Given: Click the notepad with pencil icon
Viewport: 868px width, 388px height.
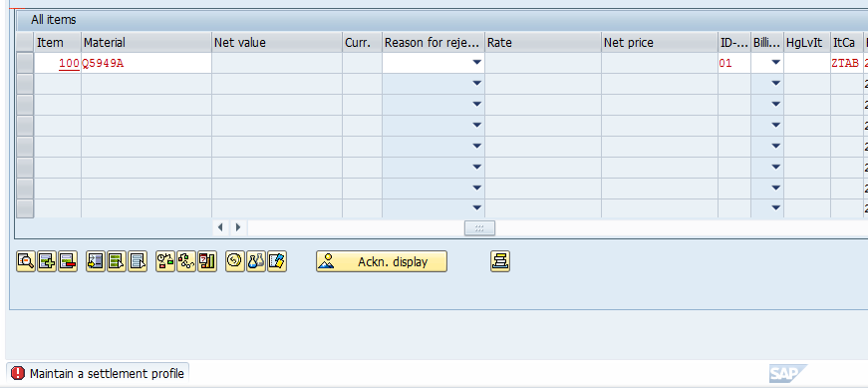Looking at the screenshot, I should coord(277,261).
